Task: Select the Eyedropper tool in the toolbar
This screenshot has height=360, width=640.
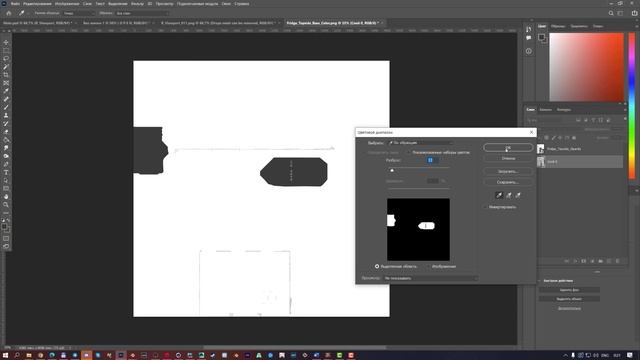Action: tap(6, 91)
